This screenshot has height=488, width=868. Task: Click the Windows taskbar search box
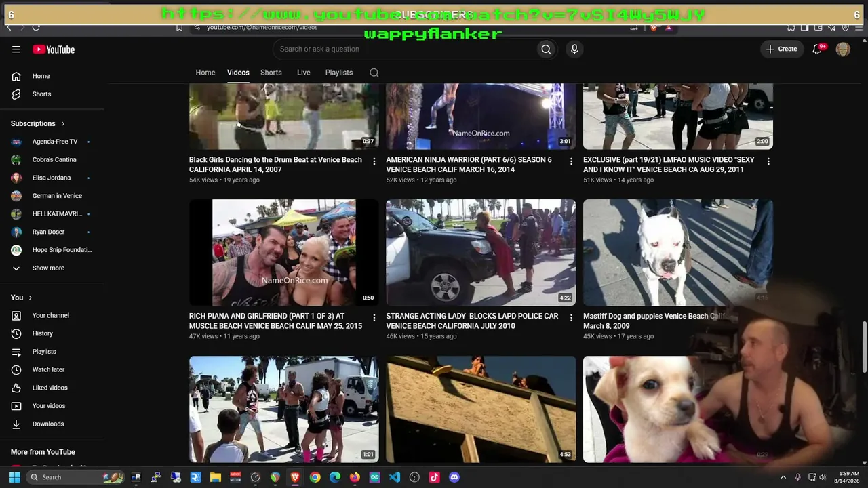[x=75, y=477]
